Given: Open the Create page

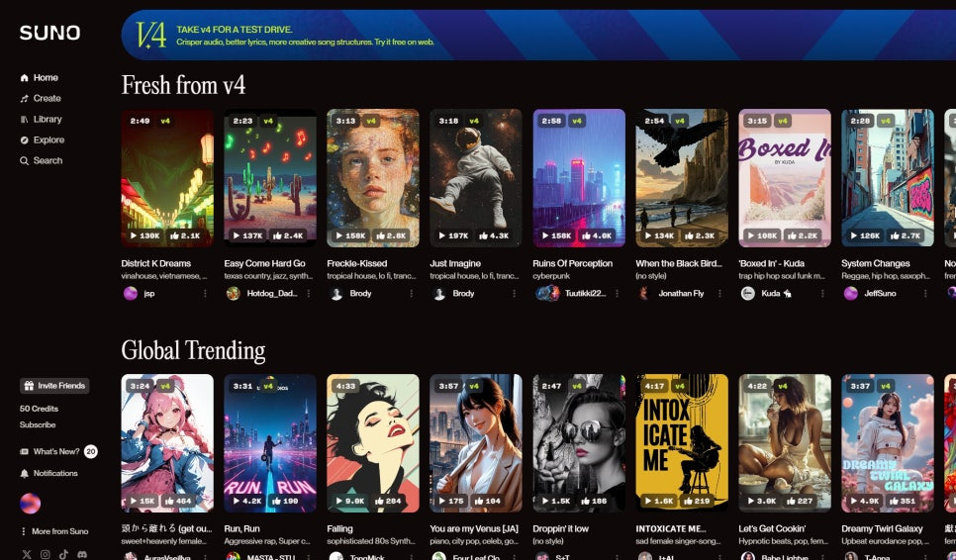Looking at the screenshot, I should click(41, 98).
